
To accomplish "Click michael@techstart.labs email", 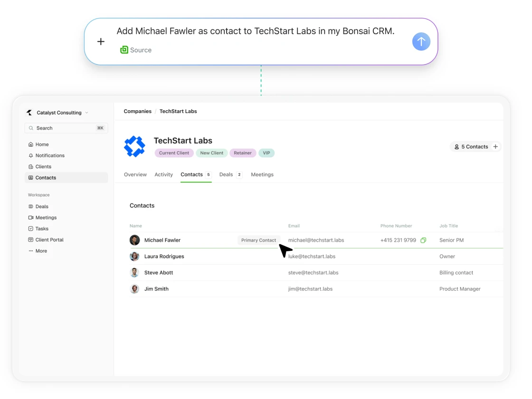I will [x=316, y=240].
